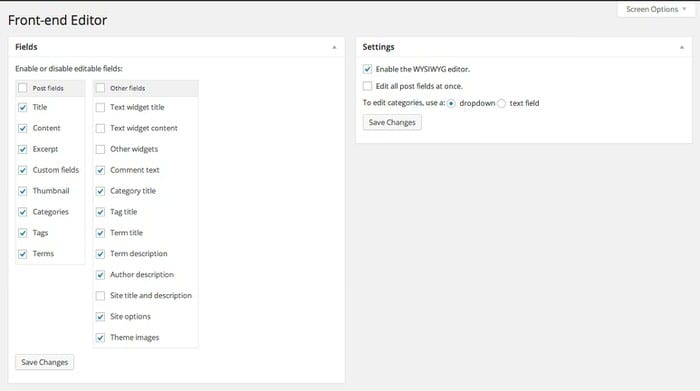This screenshot has height=391, width=700.
Task: Enable Edit all post fields at once
Action: tap(367, 86)
